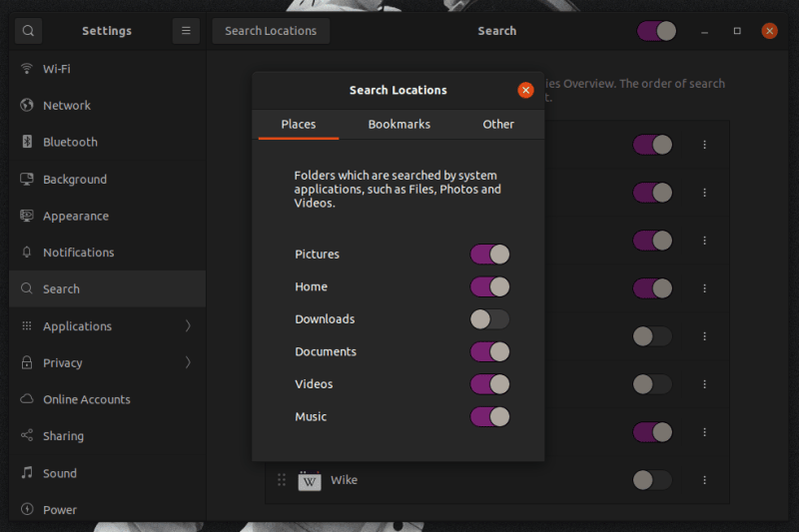Expand the Privacy section arrow

188,362
